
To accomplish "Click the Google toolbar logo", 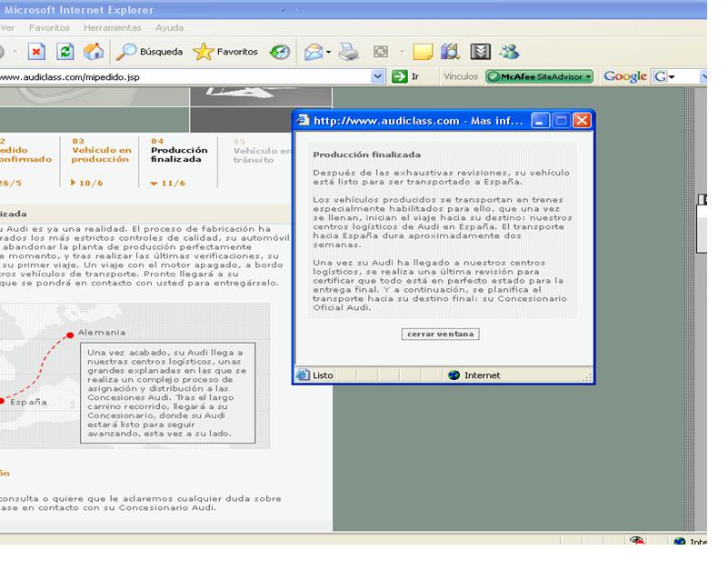I will (x=625, y=76).
